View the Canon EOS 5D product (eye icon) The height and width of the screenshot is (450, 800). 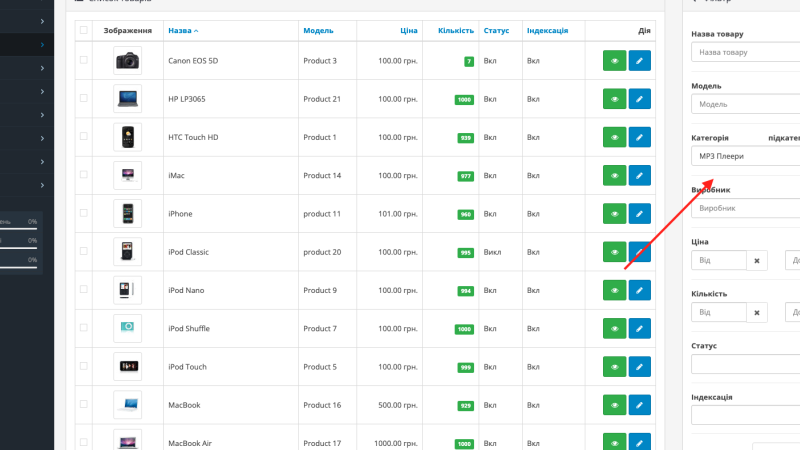point(614,61)
